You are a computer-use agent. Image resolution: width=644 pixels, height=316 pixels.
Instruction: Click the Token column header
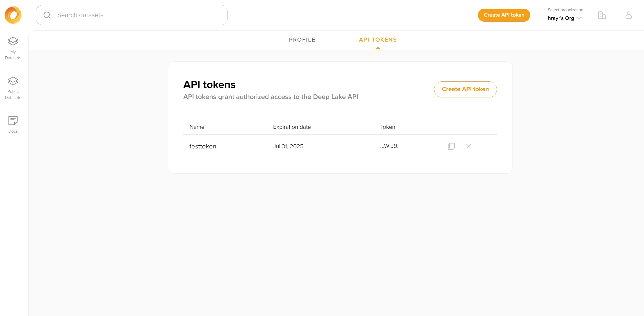click(x=387, y=127)
